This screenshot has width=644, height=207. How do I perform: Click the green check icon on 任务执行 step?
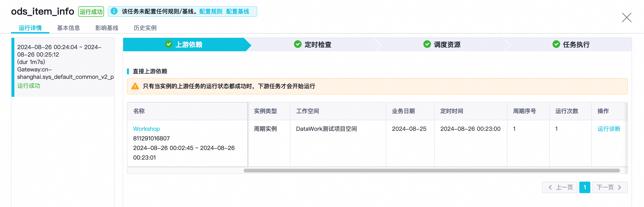coord(556,45)
